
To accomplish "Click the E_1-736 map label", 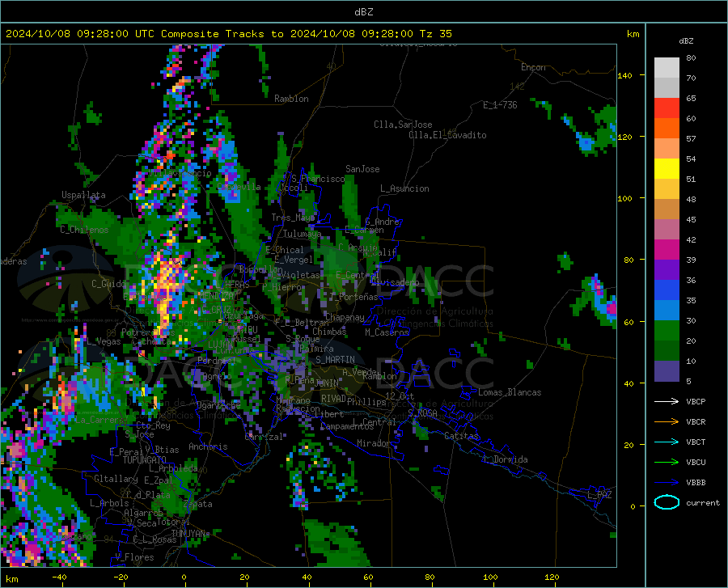I will click(x=500, y=105).
